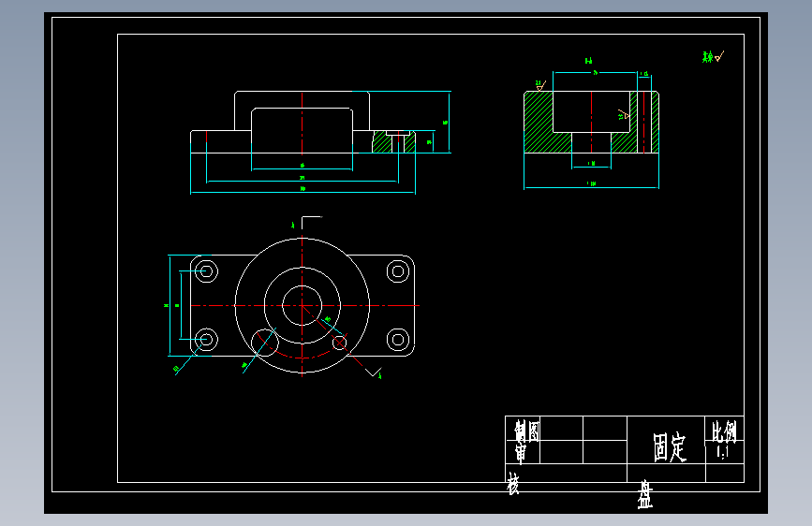The height and width of the screenshot is (526, 812).
Task: Select the '核' label at title block bottom
Action: click(512, 483)
